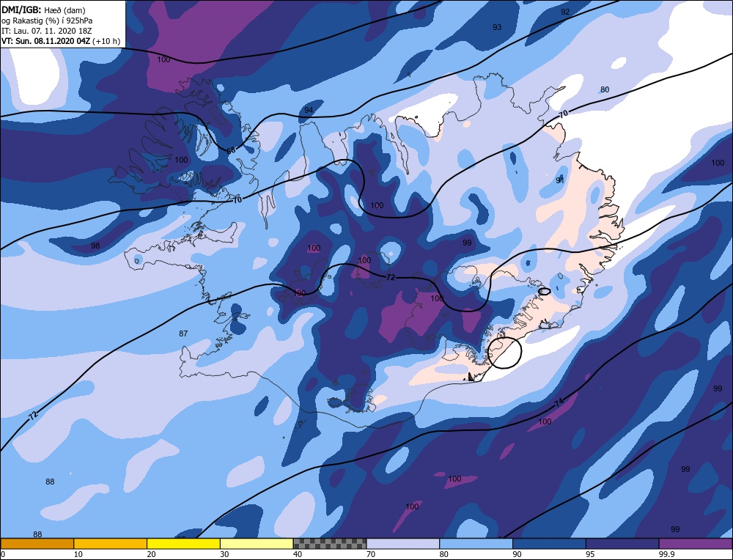Click the grey checkered 40–70 legend swatch

pyautogui.click(x=330, y=543)
